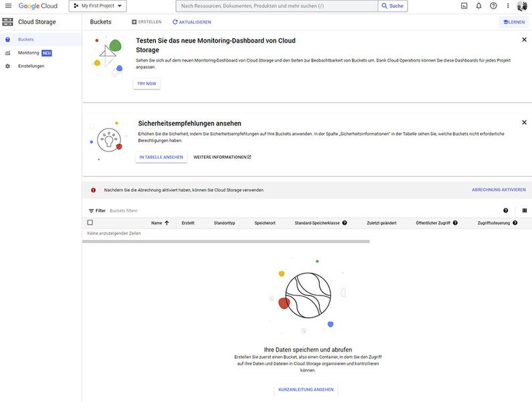The image size is (532, 402).
Task: Open the column display options icon
Action: pyautogui.click(x=525, y=210)
